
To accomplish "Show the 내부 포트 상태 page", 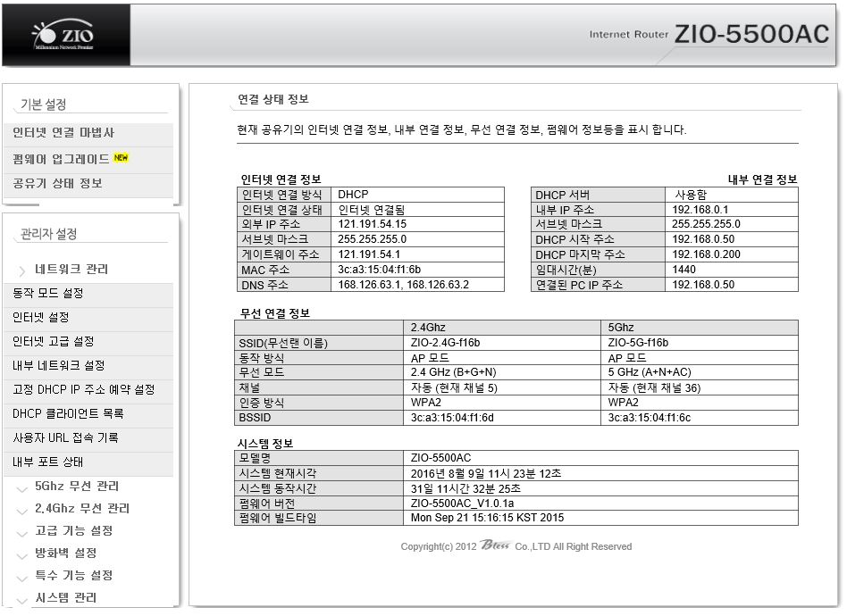I will point(47,462).
